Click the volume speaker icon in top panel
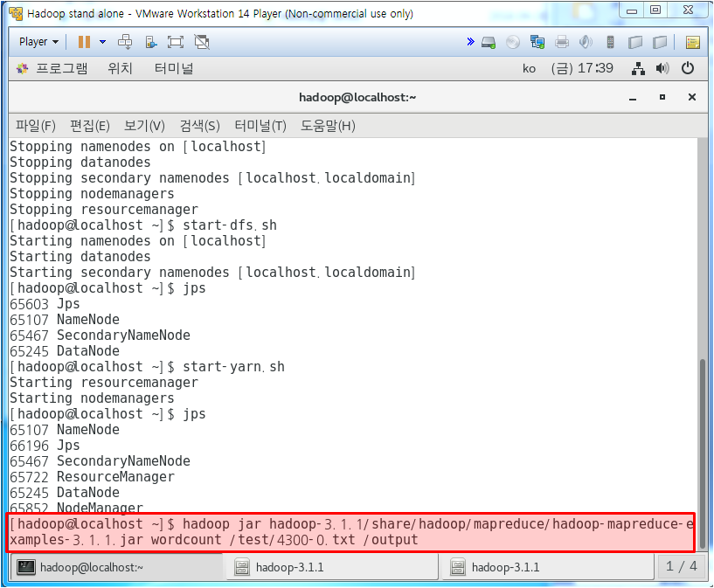The height and width of the screenshot is (588, 714). [x=662, y=69]
